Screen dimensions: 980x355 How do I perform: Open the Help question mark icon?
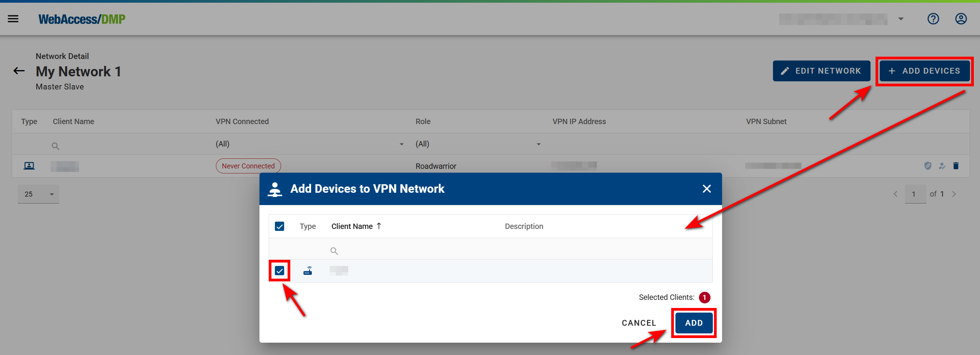coord(933,19)
